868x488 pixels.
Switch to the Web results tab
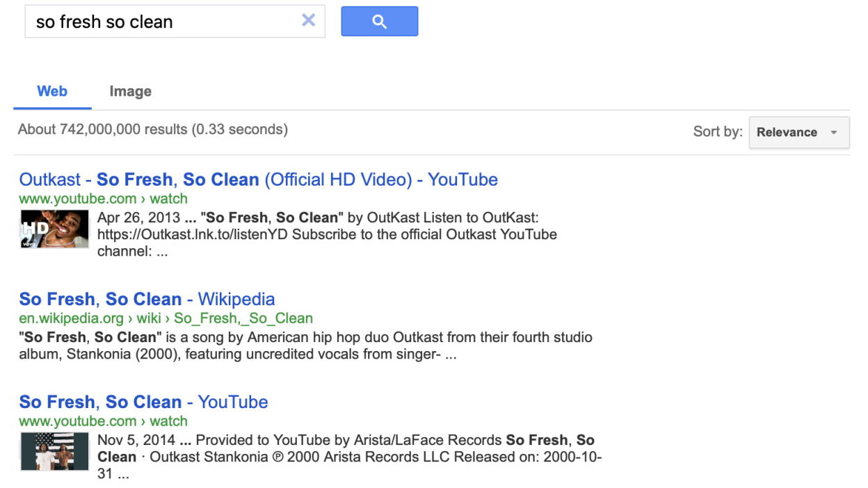tap(52, 91)
